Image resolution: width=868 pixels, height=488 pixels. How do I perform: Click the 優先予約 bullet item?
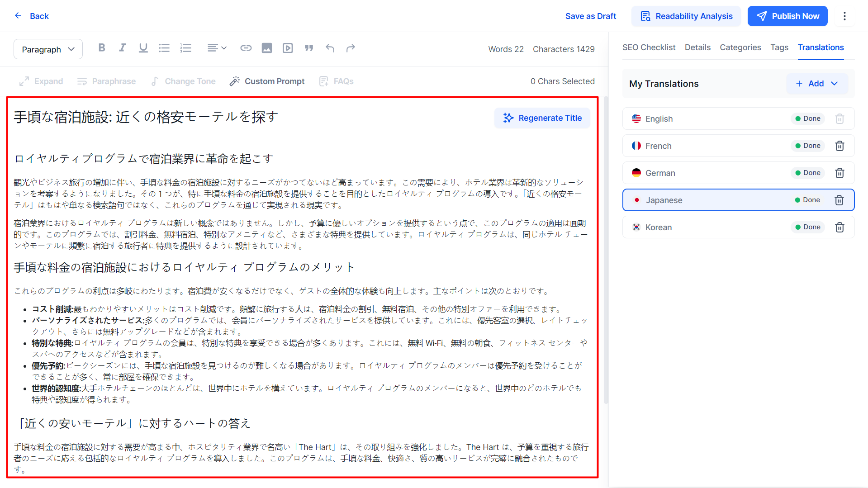tap(307, 371)
